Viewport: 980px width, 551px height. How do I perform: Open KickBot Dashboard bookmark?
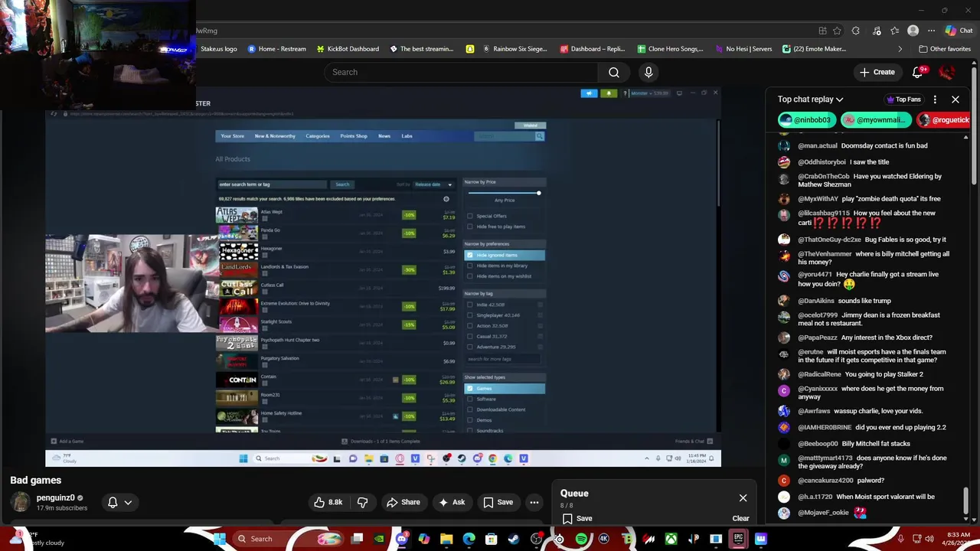348,49
